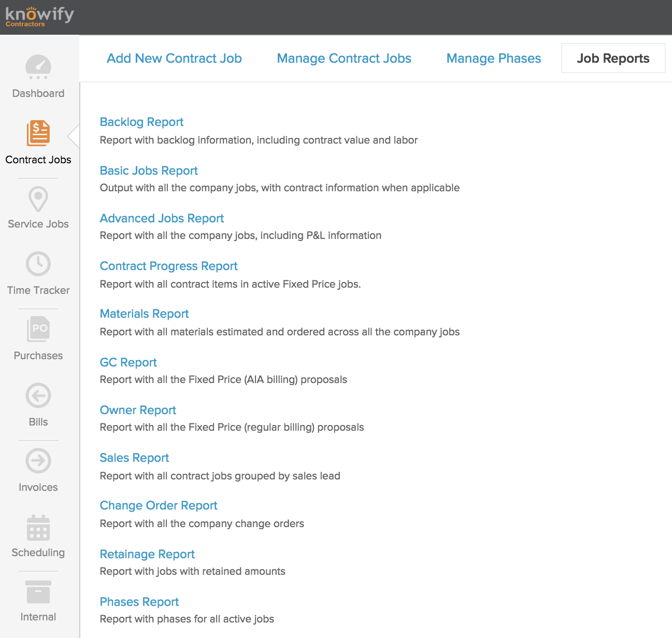Open the Bills left-arrow icon
Screen dimensions: 672x638
[x=38, y=396]
